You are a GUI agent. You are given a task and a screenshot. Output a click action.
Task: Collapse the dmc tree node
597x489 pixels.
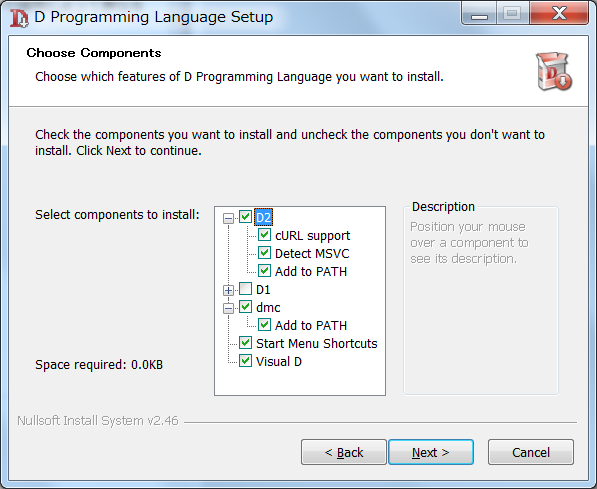(228, 308)
